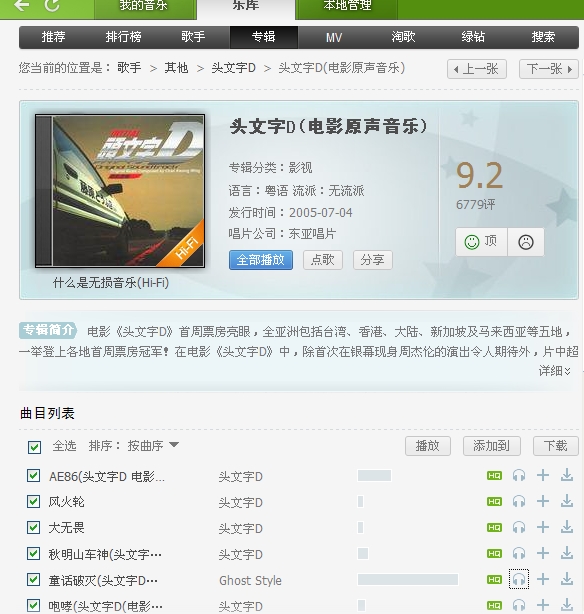Uncheck the 风火轮 track checkbox
The image size is (584, 614).
tap(33, 502)
